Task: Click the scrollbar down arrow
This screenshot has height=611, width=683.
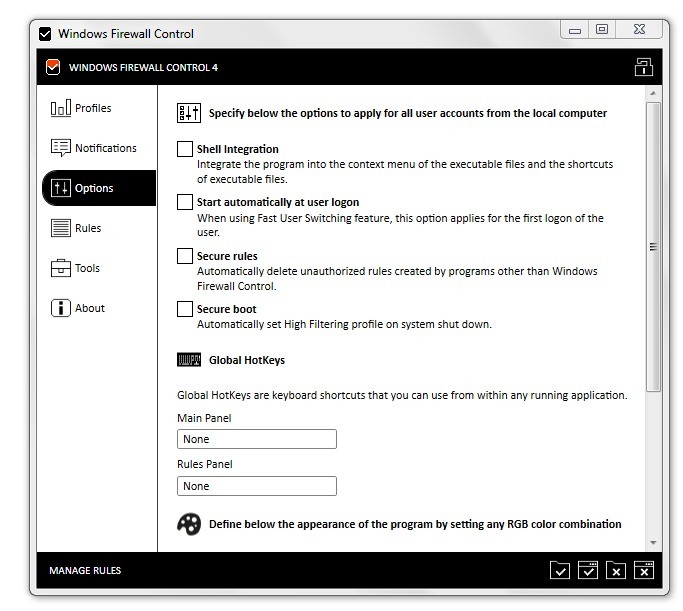Action: tap(653, 543)
